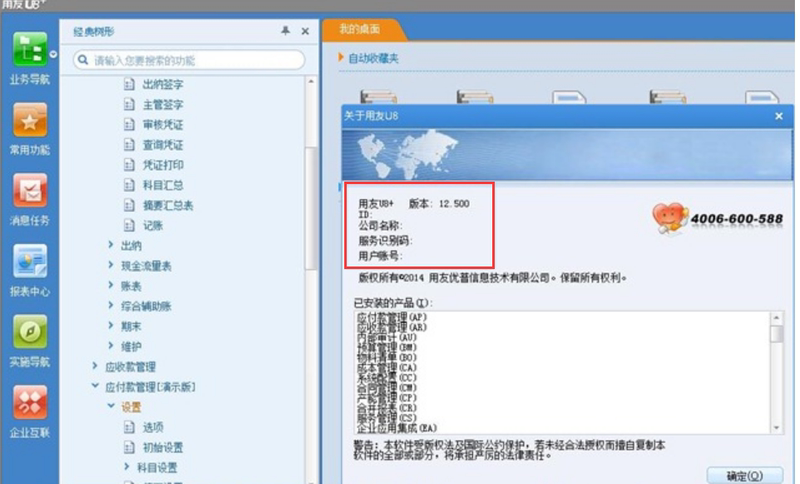Click tree panel scrollbar up arrow
This screenshot has width=800, height=484.
point(311,82)
